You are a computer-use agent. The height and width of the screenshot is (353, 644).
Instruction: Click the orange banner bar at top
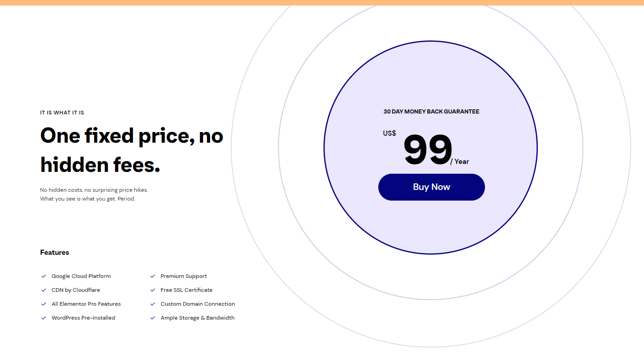tap(322, 3)
